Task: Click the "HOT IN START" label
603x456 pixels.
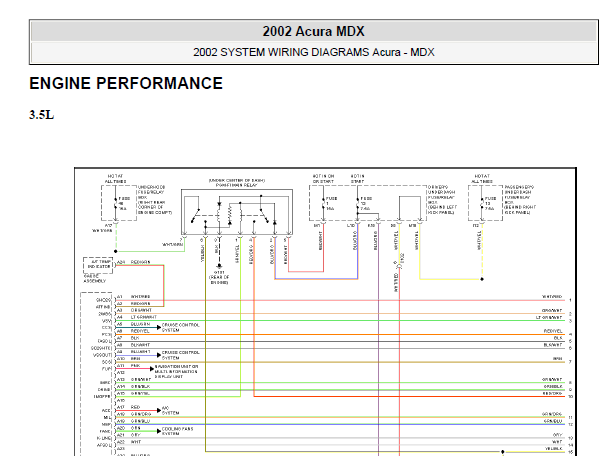Action: tap(357, 179)
